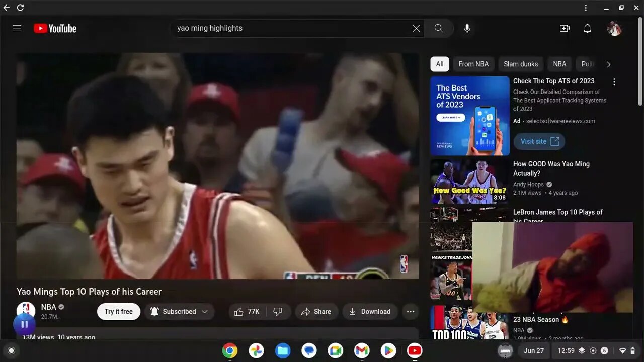
Task: Open the floating picture-in-picture webcam video
Action: 552,267
